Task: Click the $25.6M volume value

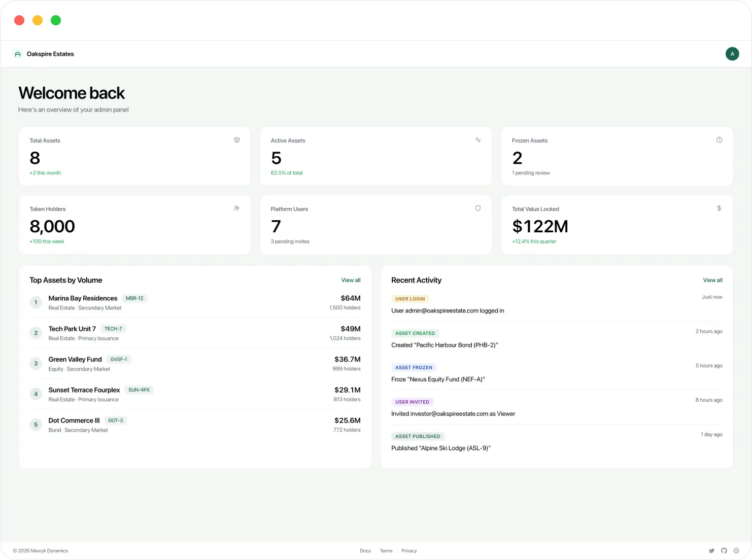Action: (348, 421)
